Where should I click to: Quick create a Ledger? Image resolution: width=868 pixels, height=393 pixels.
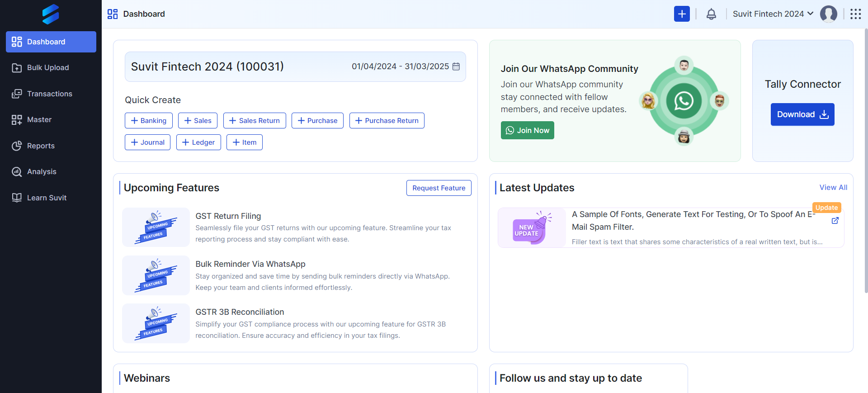pos(198,142)
